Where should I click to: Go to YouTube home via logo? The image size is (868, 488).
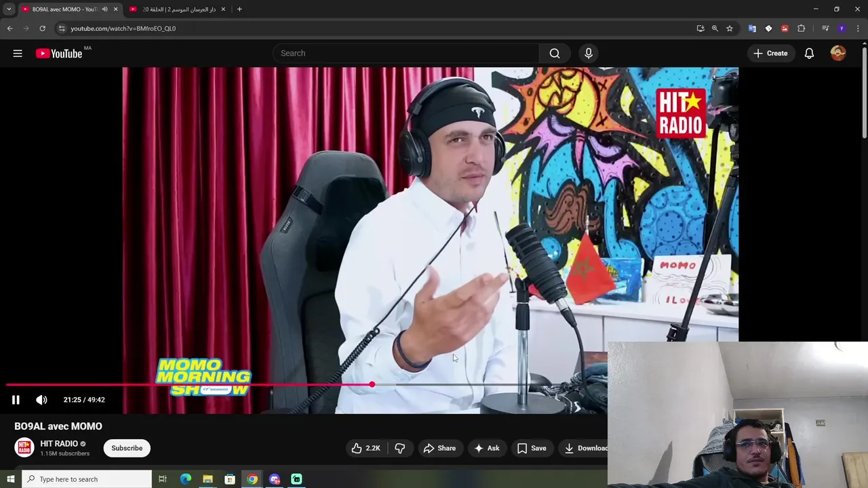[x=59, y=54]
